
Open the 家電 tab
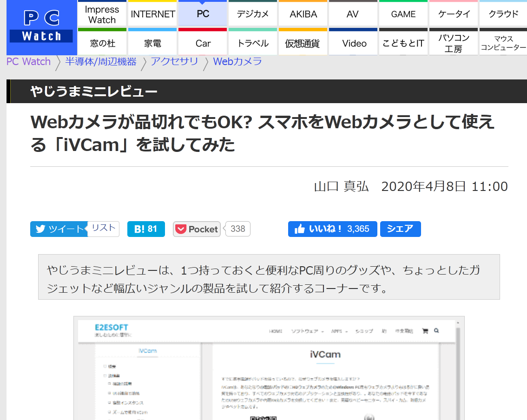point(152,42)
